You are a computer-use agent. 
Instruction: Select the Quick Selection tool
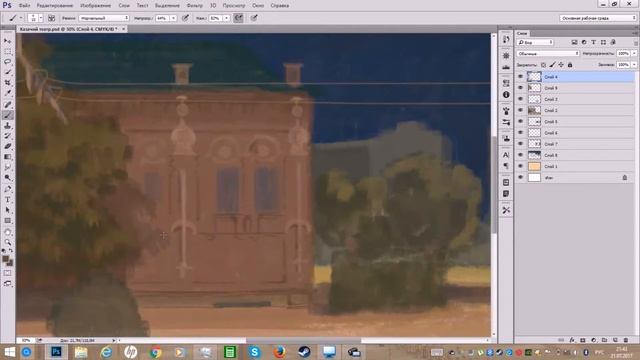(7, 72)
